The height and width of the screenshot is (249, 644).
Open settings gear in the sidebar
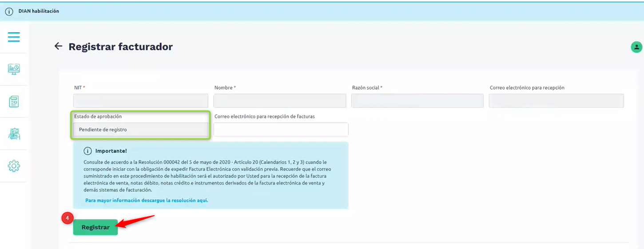pyautogui.click(x=14, y=166)
